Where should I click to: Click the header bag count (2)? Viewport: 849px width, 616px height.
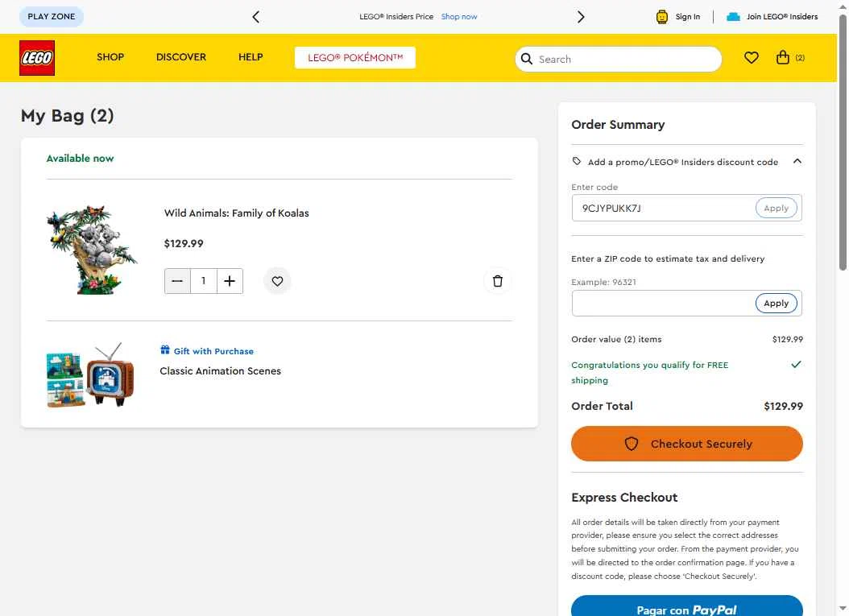(800, 58)
